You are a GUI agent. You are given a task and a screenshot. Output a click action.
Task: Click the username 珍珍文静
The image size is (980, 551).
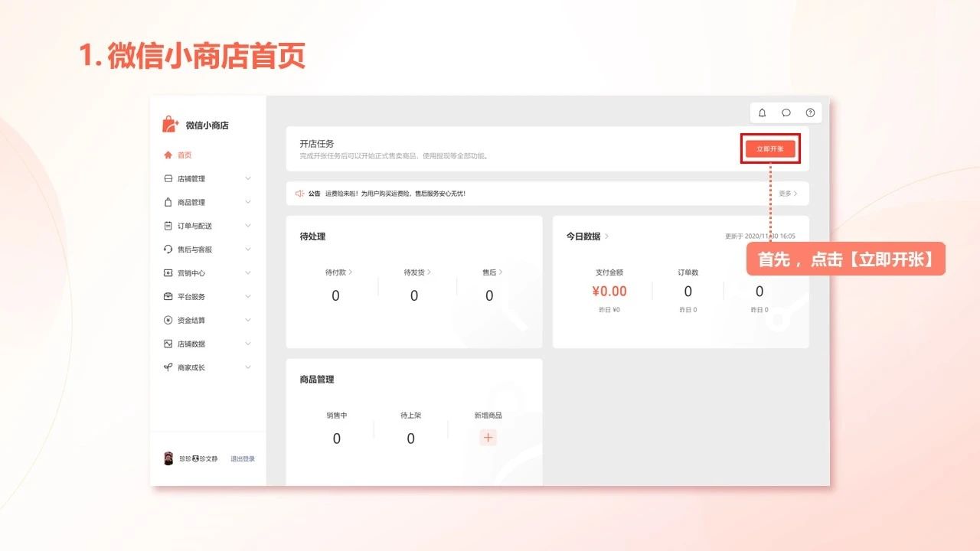click(x=198, y=459)
